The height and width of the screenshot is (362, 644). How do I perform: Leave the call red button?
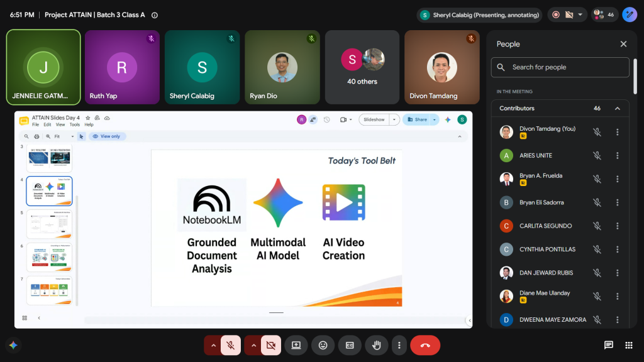tap(425, 345)
